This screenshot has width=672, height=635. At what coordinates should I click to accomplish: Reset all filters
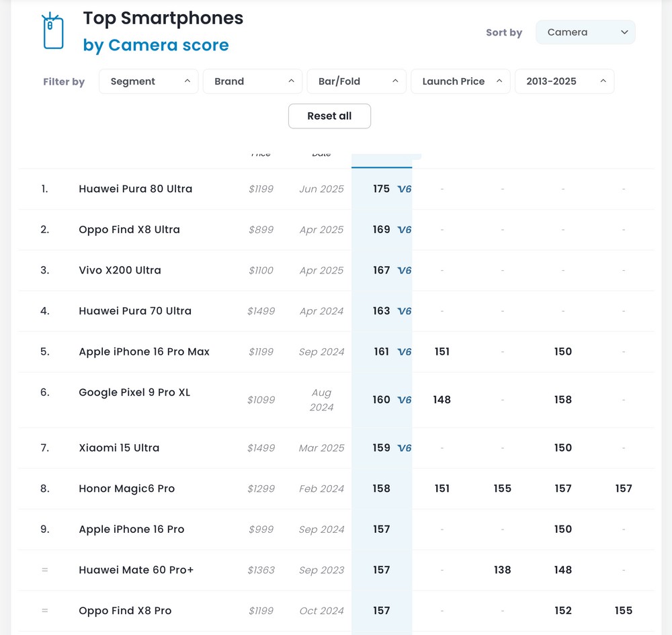(x=329, y=116)
